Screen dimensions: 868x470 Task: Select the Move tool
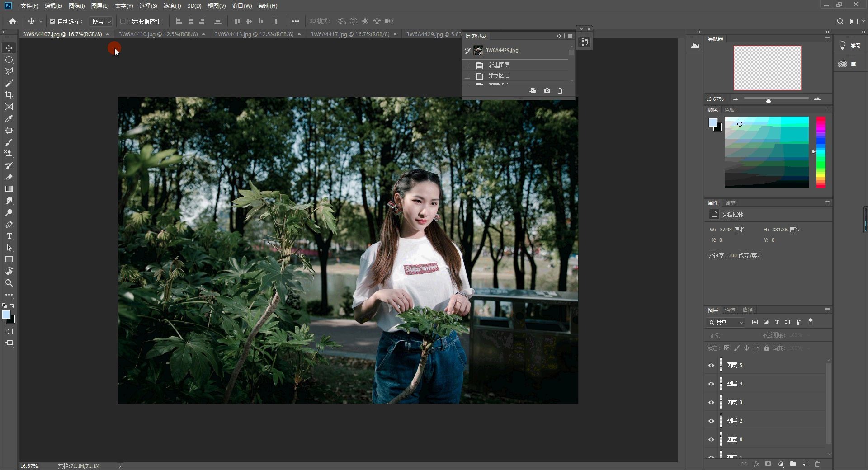tap(9, 48)
